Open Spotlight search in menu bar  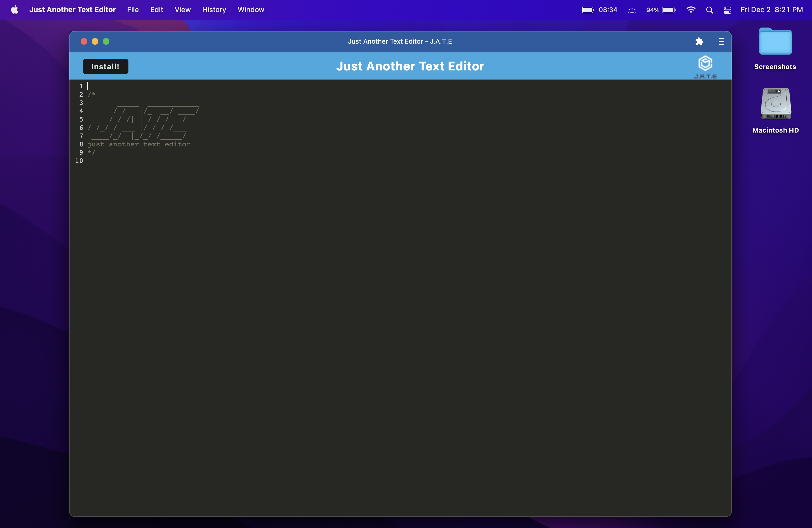[709, 10]
